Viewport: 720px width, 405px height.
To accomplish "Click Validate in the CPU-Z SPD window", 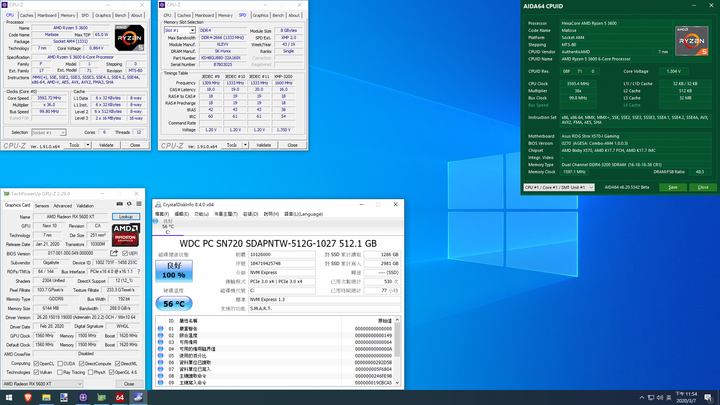I will tap(264, 145).
